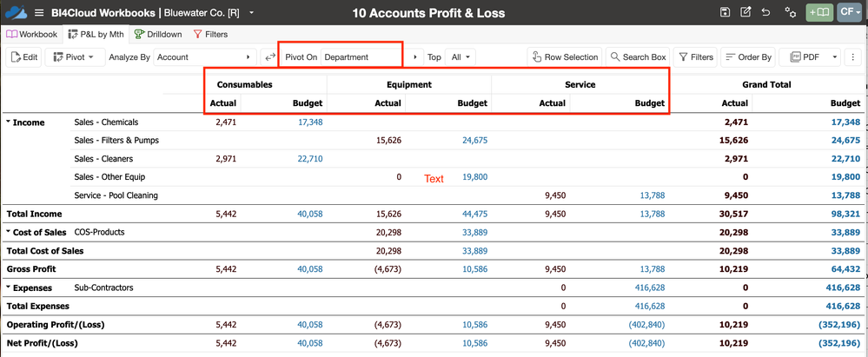Swap Analyze By and Pivot On fields
Viewport: 868px width, 357px height.
pos(270,57)
